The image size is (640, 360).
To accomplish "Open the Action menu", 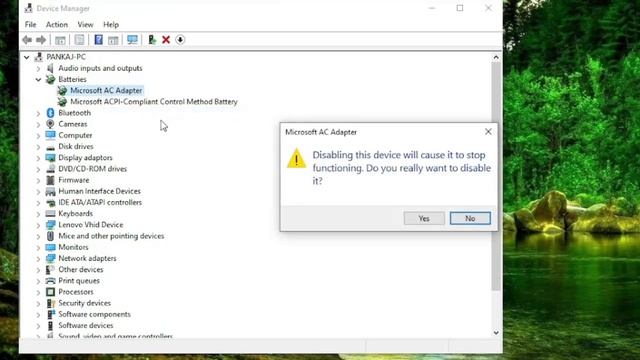I will pos(57,24).
